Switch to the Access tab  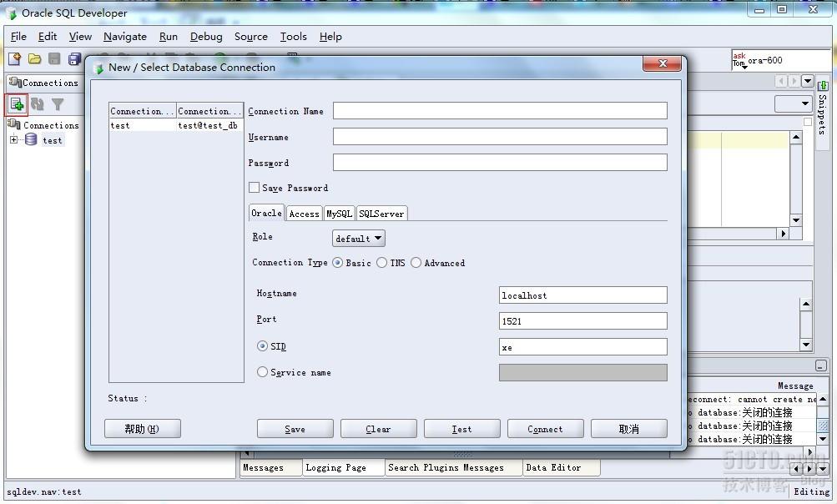tap(305, 214)
